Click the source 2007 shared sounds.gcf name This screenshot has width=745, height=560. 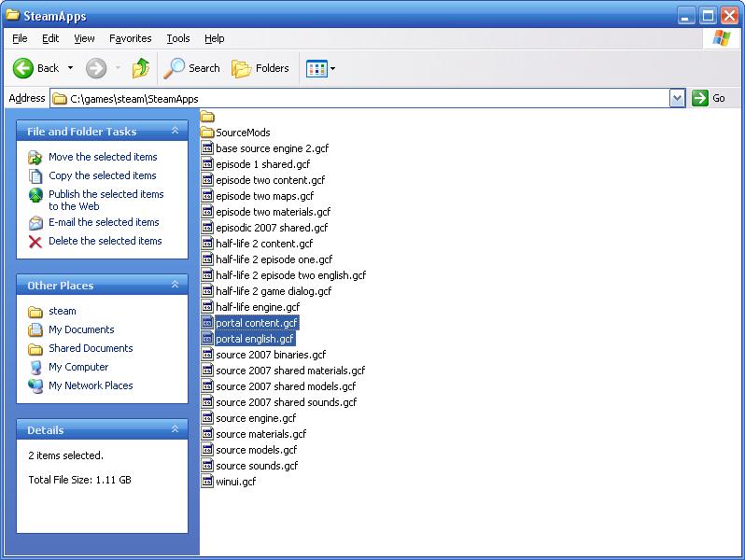tap(286, 402)
